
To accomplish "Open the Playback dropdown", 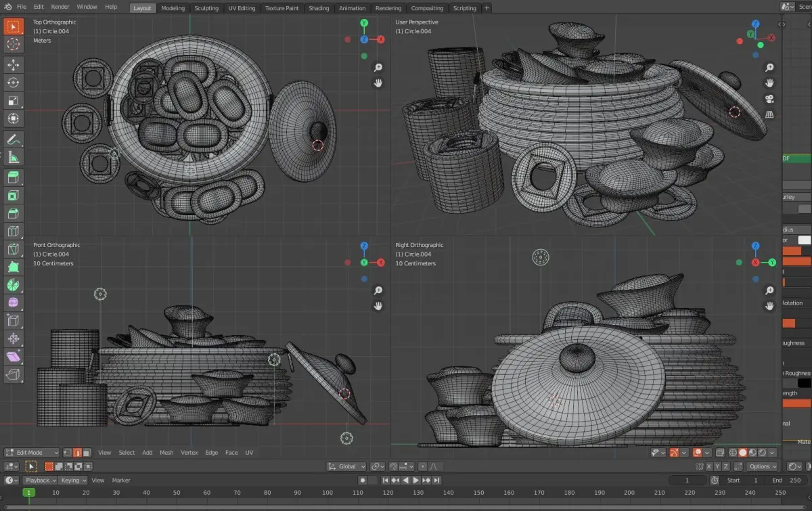I will point(41,481).
